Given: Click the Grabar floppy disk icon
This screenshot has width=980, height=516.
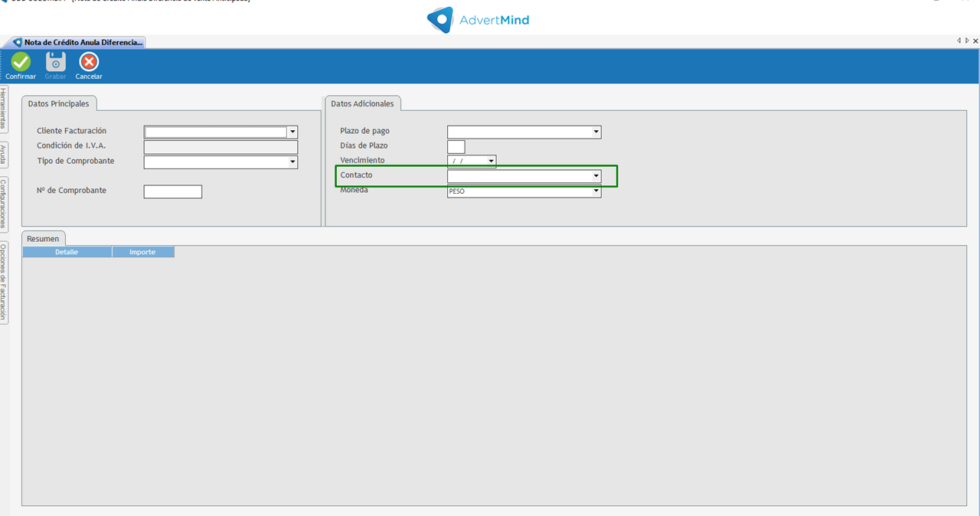Looking at the screenshot, I should (55, 62).
